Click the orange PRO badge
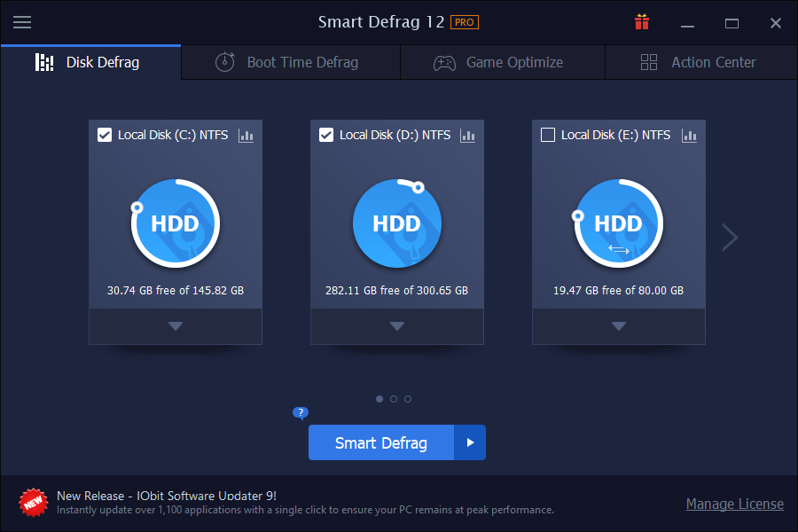 [464, 22]
